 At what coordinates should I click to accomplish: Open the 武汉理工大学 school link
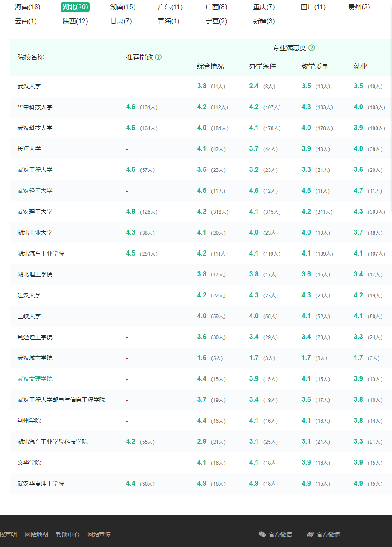click(x=35, y=212)
